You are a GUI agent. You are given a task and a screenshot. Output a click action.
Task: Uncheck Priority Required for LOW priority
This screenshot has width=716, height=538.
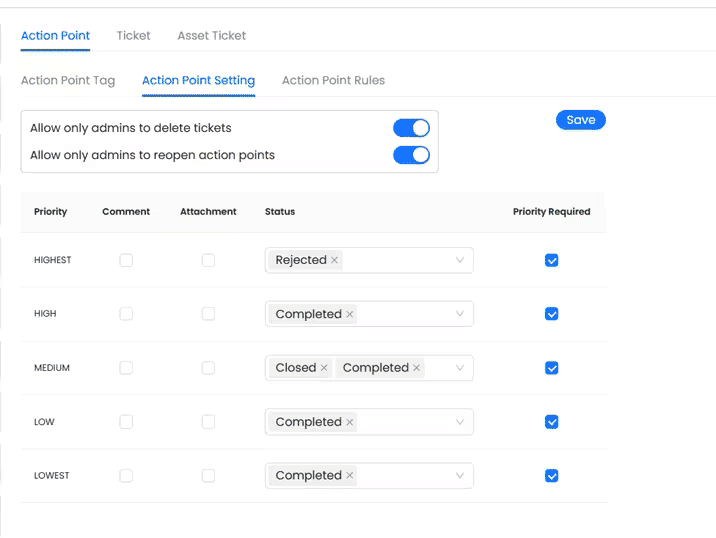(x=551, y=422)
